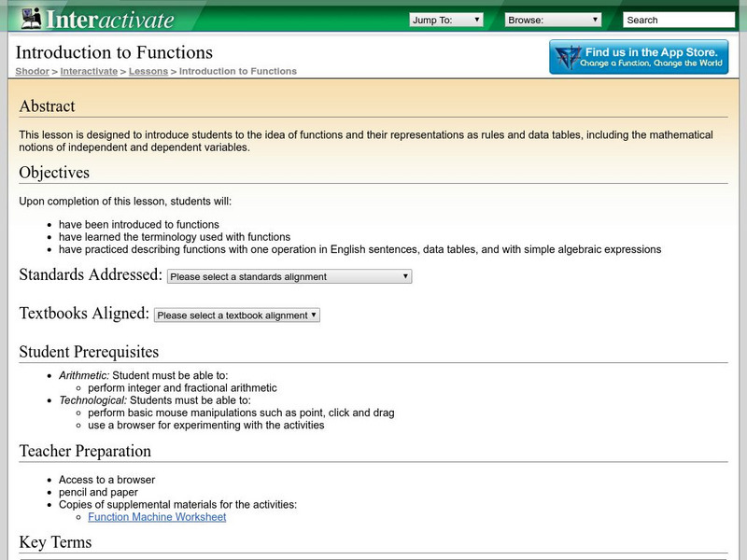Screen dimensions: 747x560
Task: Go to Lessons breadcrumb link
Action: click(x=148, y=72)
